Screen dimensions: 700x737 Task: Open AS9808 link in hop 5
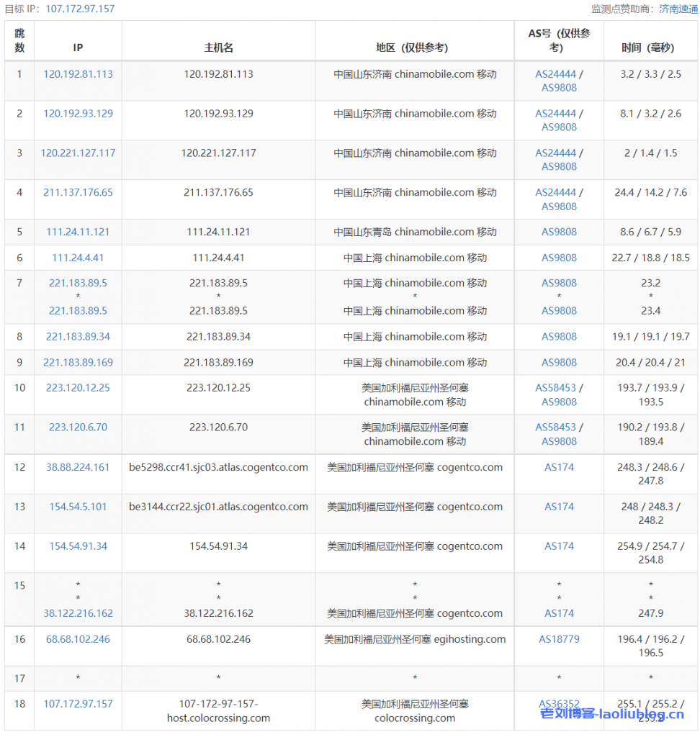(x=559, y=232)
